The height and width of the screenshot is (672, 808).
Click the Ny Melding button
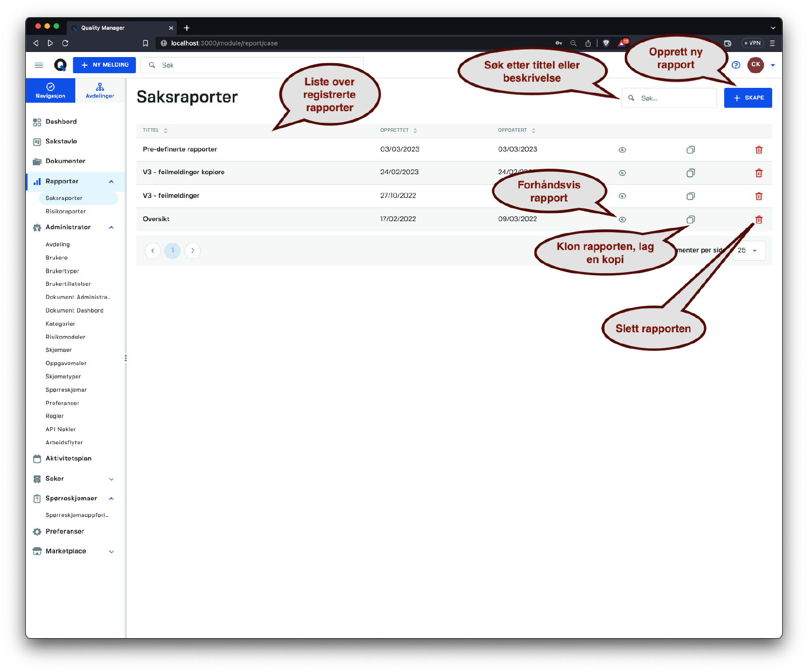coord(105,65)
